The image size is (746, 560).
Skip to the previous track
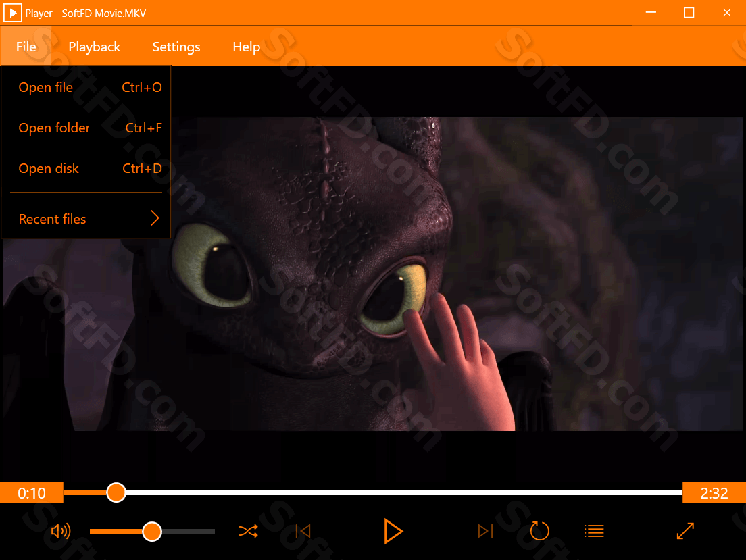(303, 531)
